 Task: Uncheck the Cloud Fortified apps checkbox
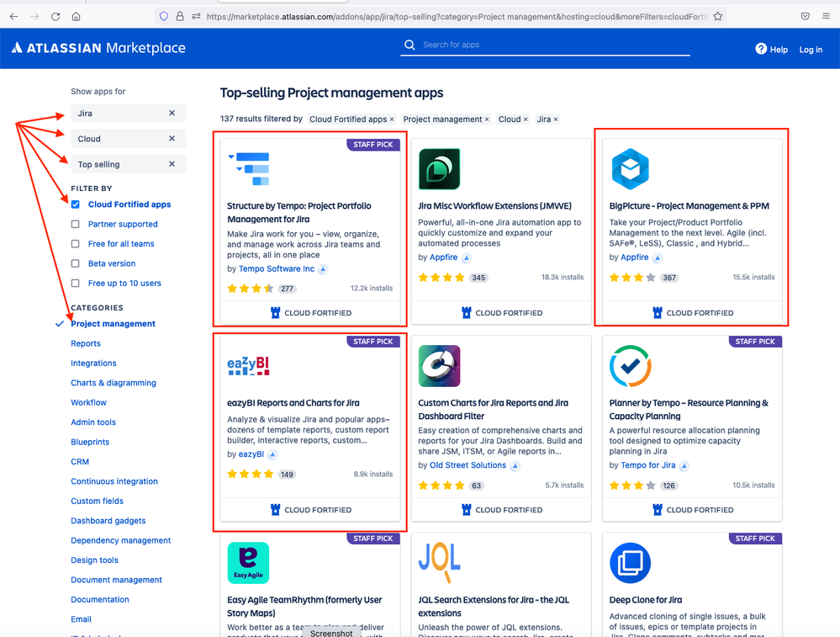[76, 204]
